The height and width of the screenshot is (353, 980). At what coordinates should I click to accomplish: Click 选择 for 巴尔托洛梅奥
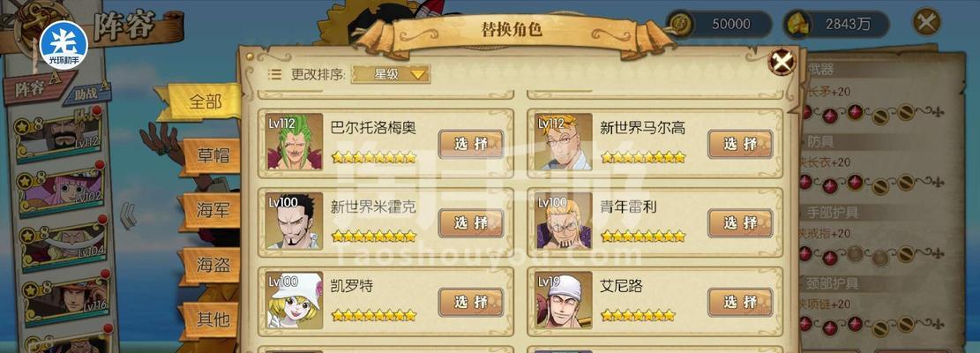pyautogui.click(x=471, y=145)
